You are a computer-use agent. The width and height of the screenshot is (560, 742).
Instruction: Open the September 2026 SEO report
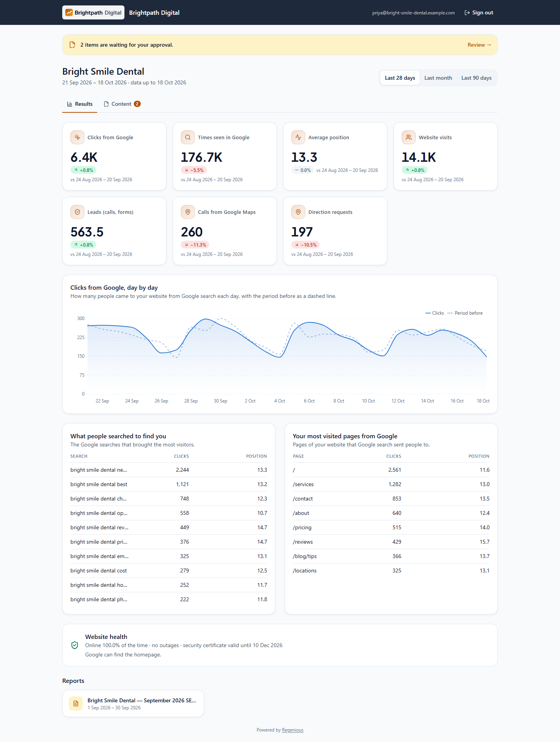(x=133, y=703)
